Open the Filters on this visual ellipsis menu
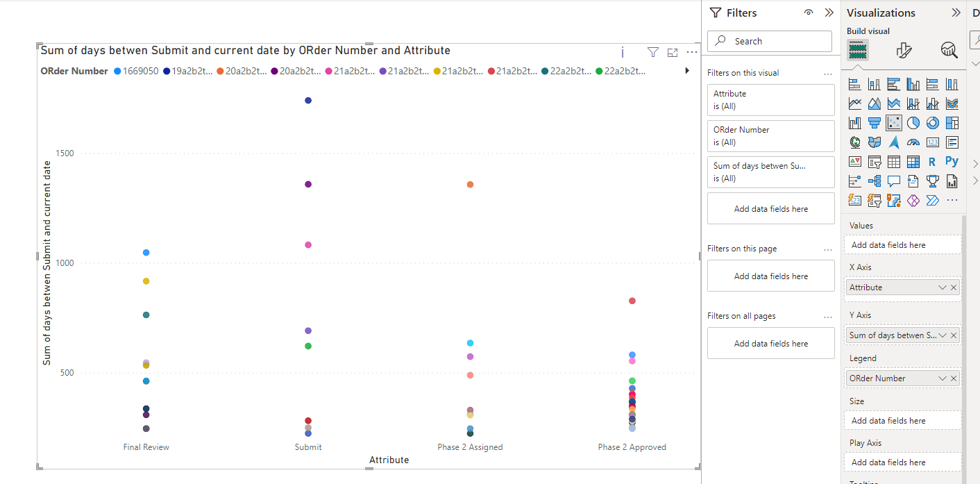This screenshot has height=484, width=980. [x=827, y=73]
